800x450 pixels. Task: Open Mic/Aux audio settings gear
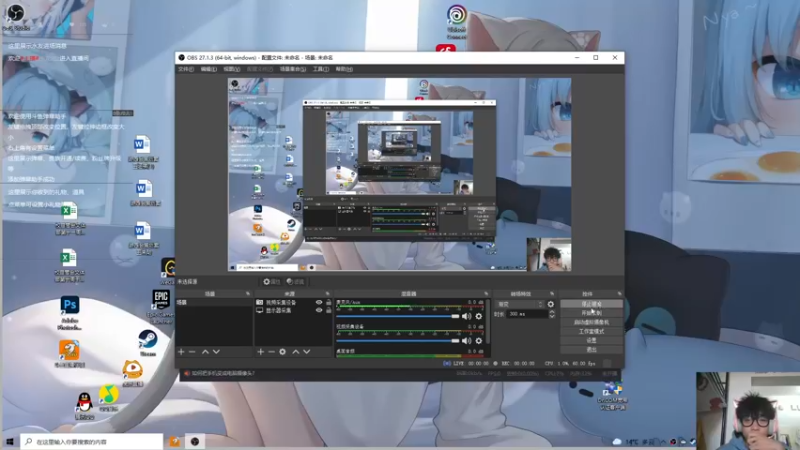click(479, 316)
